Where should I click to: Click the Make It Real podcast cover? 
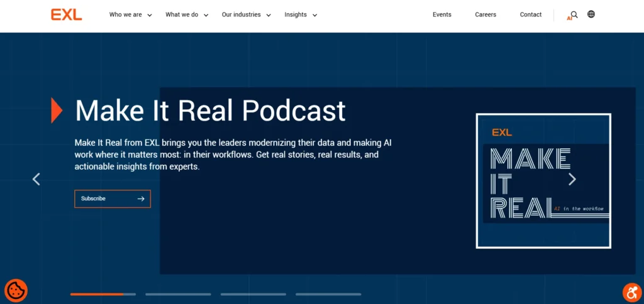click(x=543, y=181)
